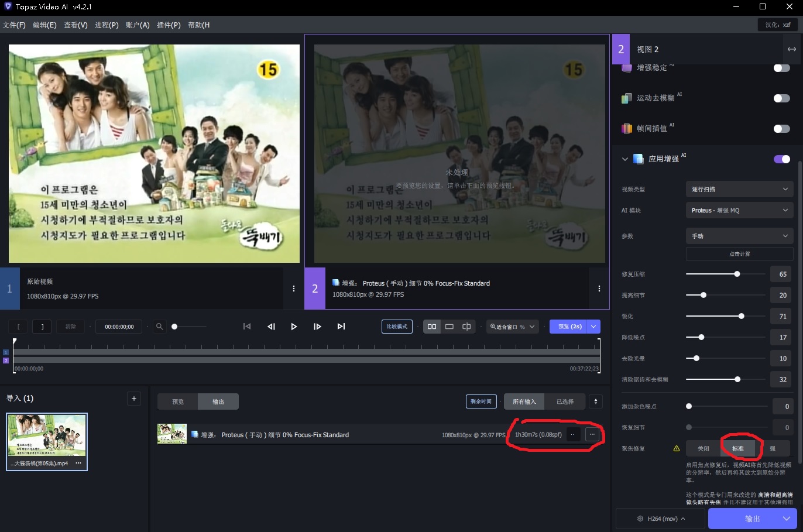Show 所有输入 in the output list
This screenshot has height=532, width=803.
[x=524, y=401]
